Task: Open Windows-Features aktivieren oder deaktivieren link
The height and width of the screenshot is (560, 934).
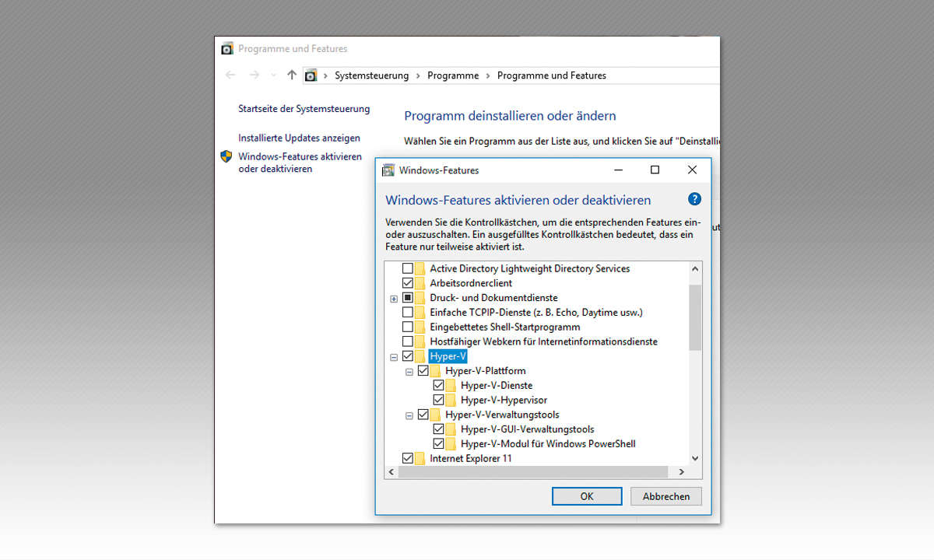Action: coord(300,163)
